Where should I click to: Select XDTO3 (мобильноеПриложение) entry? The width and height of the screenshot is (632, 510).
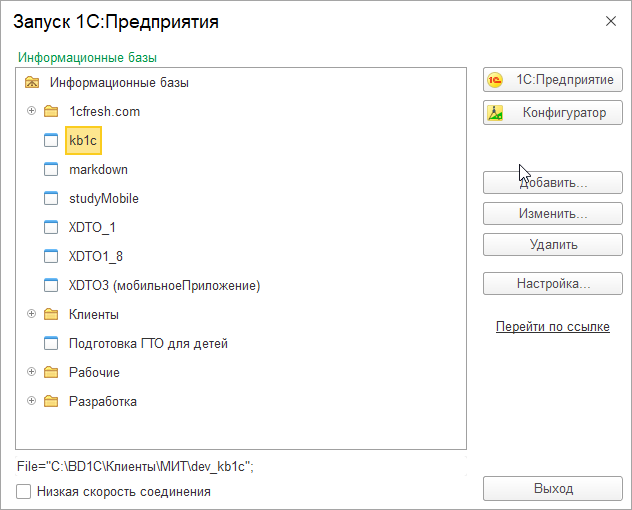(x=164, y=286)
